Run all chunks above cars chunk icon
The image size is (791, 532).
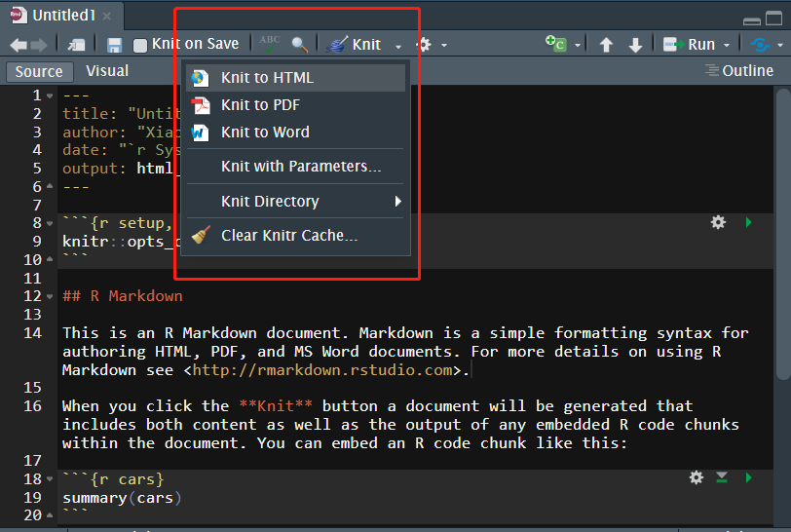pos(722,477)
